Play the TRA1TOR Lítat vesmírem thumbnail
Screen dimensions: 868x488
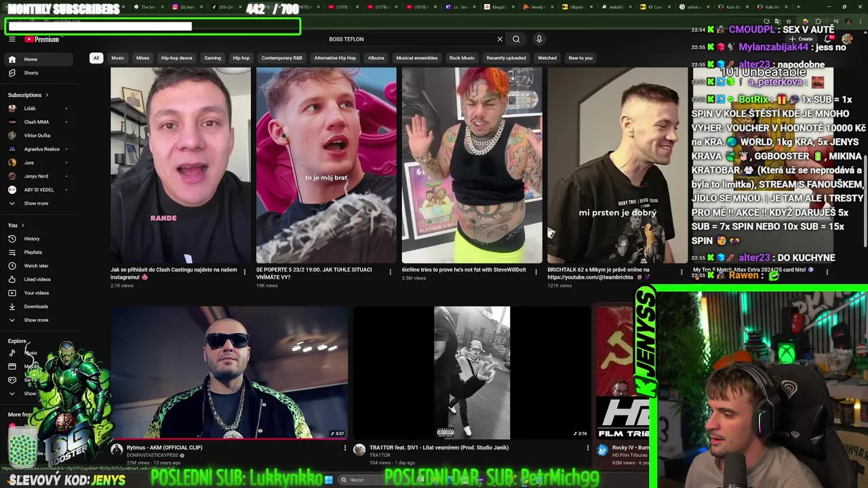(x=472, y=373)
